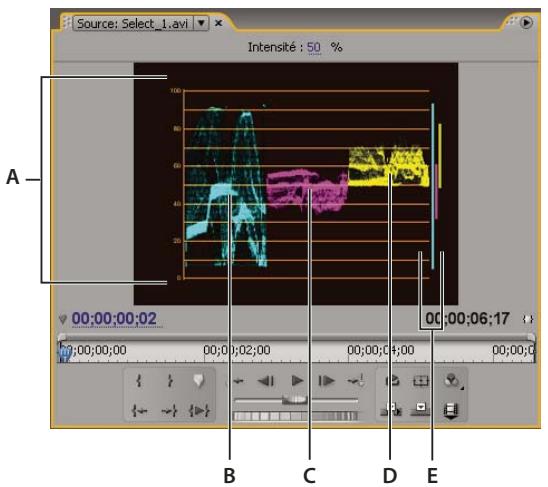Start playback with the Play button
The image size is (548, 487).
297,381
